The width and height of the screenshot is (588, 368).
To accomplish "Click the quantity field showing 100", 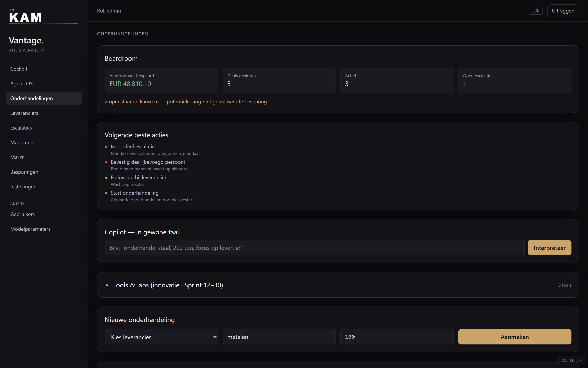I will pyautogui.click(x=397, y=337).
